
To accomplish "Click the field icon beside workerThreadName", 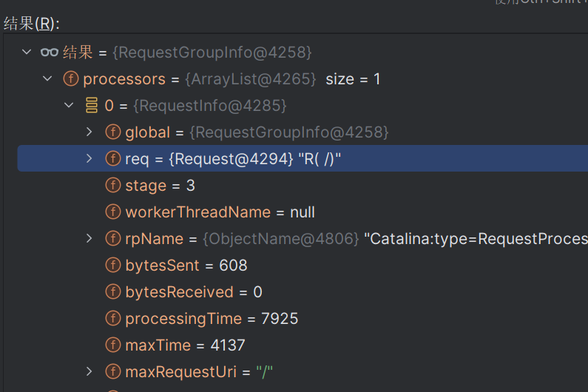I will coord(113,212).
